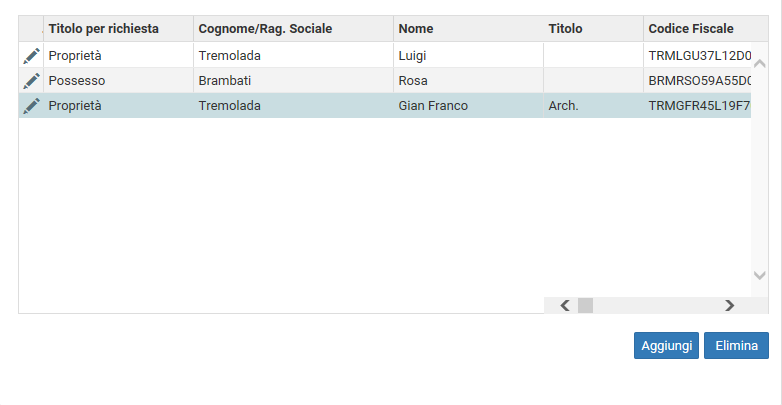Click the Aggiungi button

click(x=666, y=346)
